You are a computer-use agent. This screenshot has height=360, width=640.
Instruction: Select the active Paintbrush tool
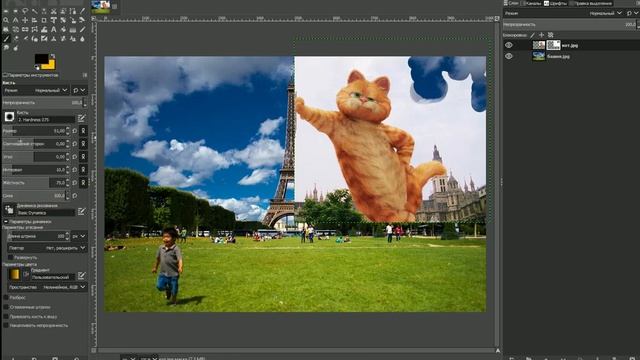[x=6, y=38]
